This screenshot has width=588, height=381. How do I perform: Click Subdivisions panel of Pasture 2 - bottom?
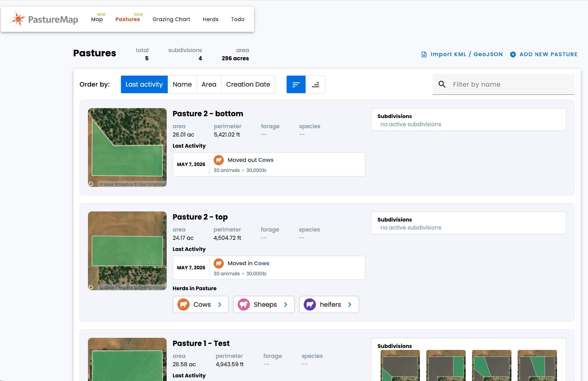469,120
